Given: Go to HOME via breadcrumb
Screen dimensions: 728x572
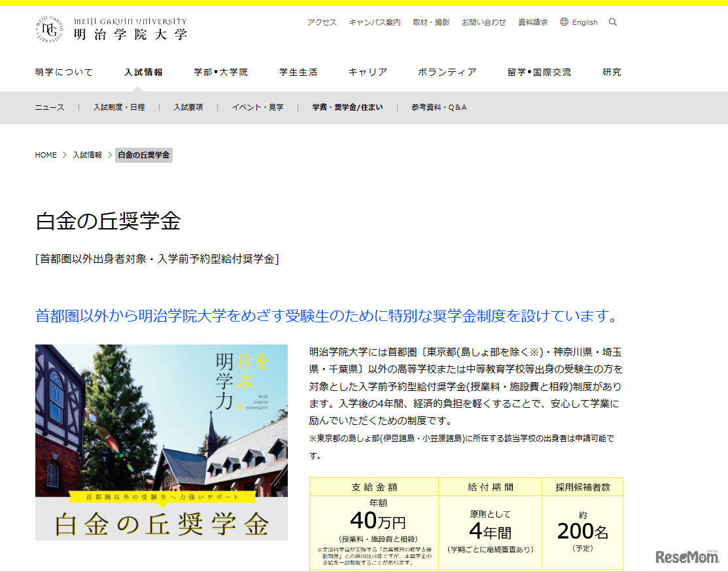Looking at the screenshot, I should coord(46,155).
